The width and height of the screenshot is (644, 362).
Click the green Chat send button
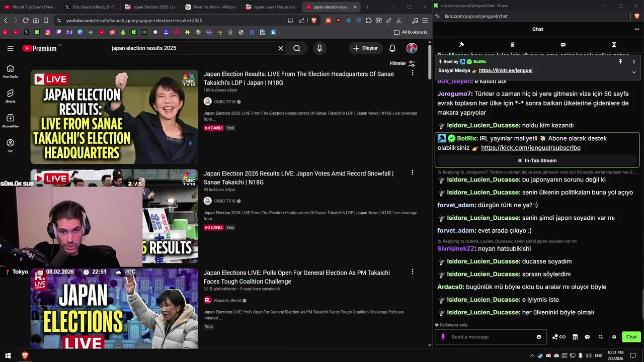(x=631, y=337)
